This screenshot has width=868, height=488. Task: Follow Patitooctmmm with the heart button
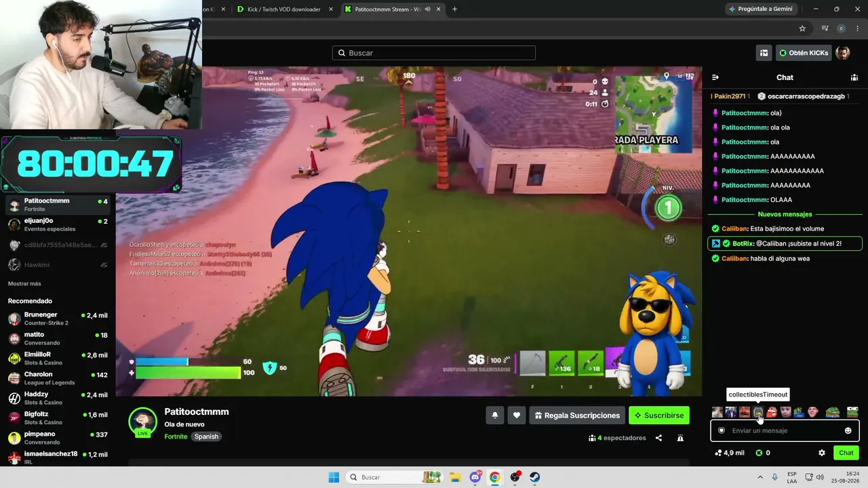point(517,415)
